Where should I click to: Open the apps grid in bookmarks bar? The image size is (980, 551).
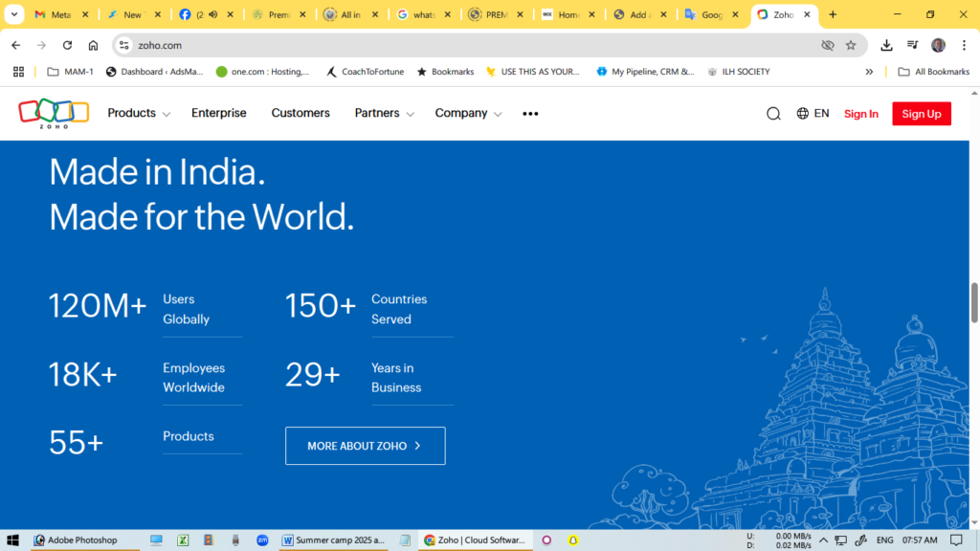(x=19, y=72)
